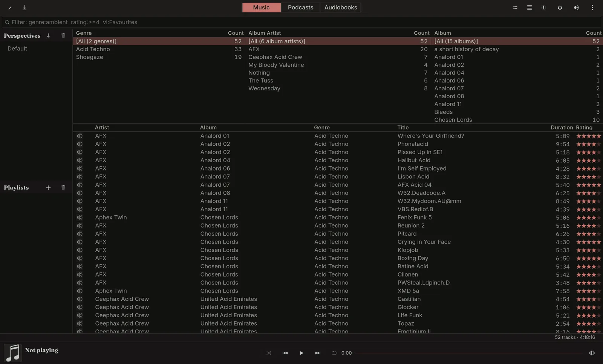Screen dimensions: 603x364
Task: Delete perspective with trash icon beside Perspectives
Action: coord(63,36)
